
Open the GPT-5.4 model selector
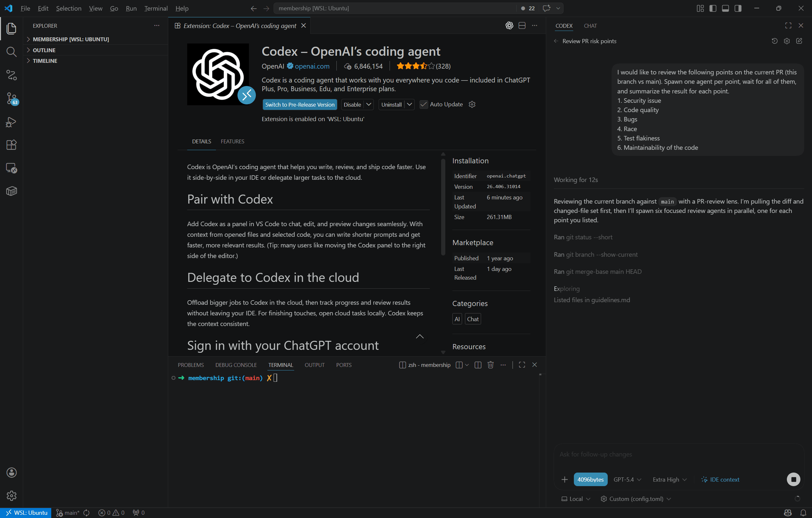[x=626, y=479]
